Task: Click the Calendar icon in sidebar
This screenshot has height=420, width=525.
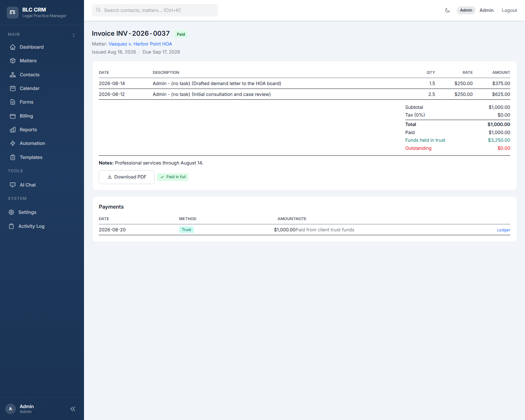Action: coord(13,88)
